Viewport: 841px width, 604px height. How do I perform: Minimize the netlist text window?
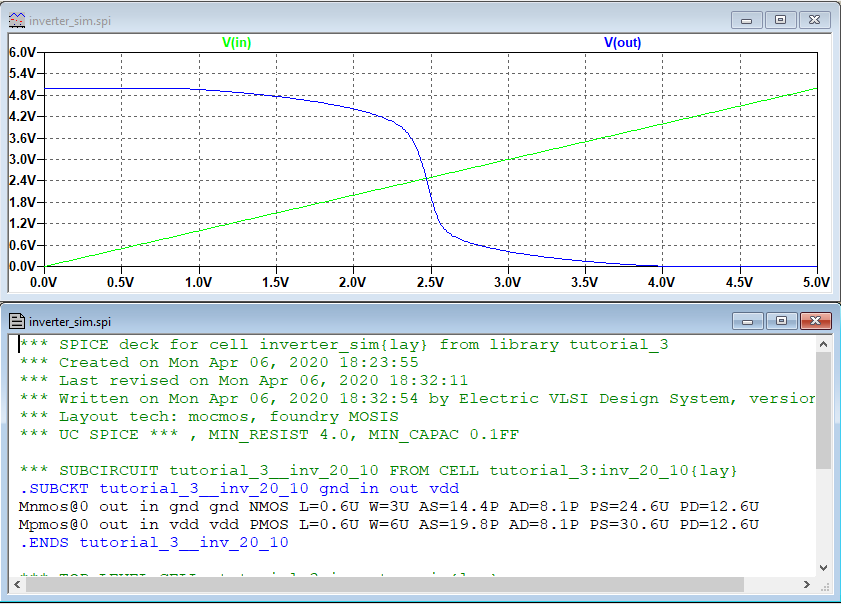coord(748,321)
